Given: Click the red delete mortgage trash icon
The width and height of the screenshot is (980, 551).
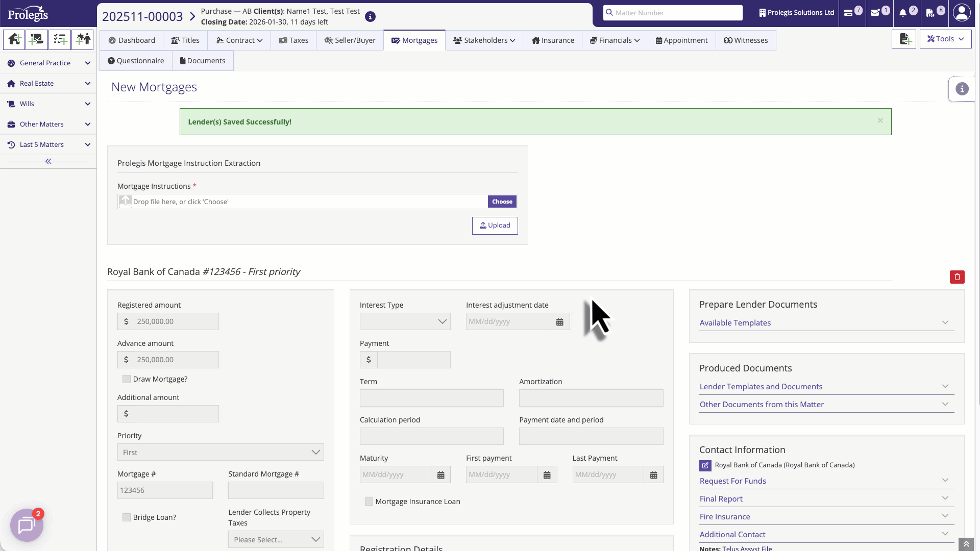Looking at the screenshot, I should [x=957, y=277].
